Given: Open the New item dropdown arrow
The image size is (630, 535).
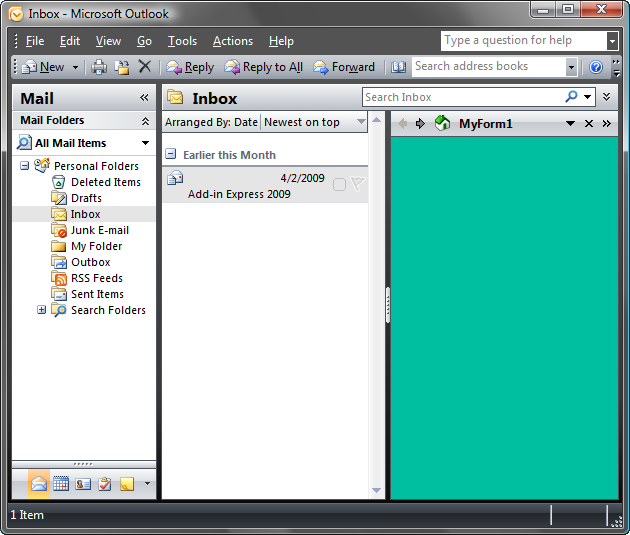Looking at the screenshot, I should [75, 67].
